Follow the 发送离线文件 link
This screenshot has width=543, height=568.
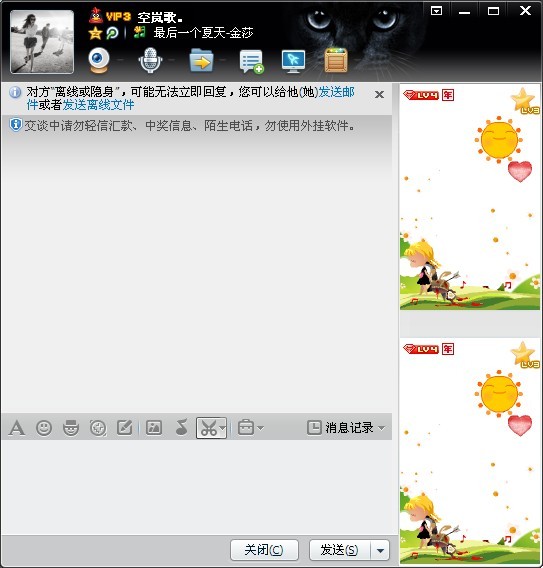(x=99, y=105)
